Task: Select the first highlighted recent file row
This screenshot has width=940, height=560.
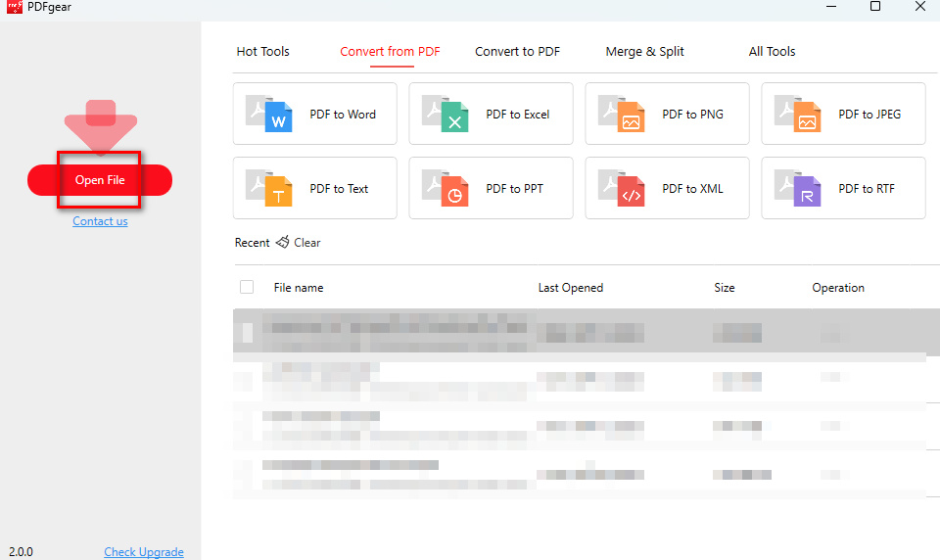Action: click(587, 331)
